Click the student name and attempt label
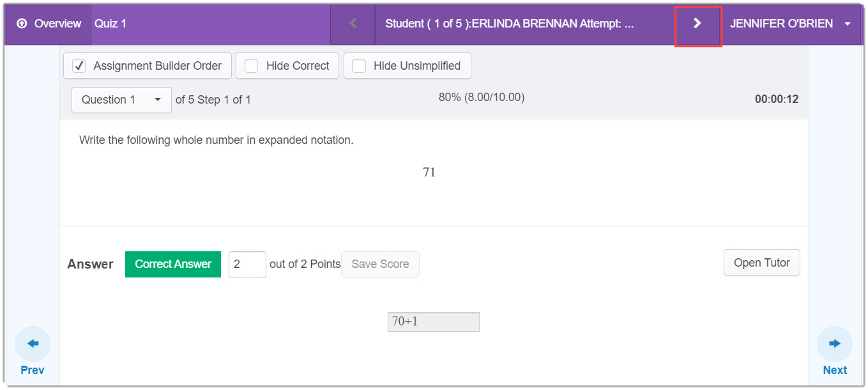 coord(509,24)
